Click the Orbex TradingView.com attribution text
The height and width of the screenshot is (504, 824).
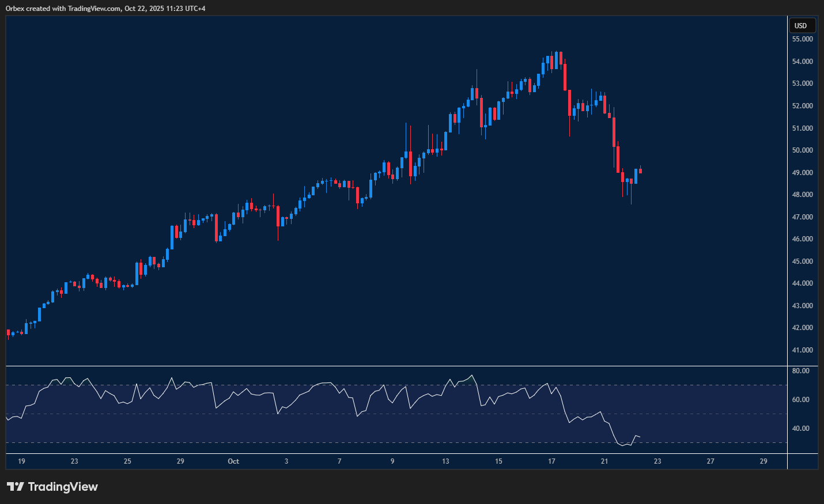point(105,8)
